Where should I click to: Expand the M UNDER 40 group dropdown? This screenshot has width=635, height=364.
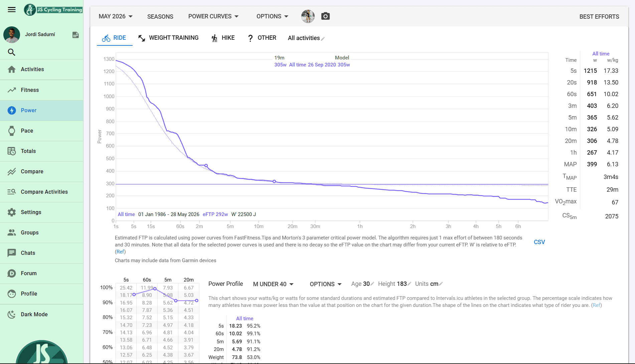coord(273,284)
